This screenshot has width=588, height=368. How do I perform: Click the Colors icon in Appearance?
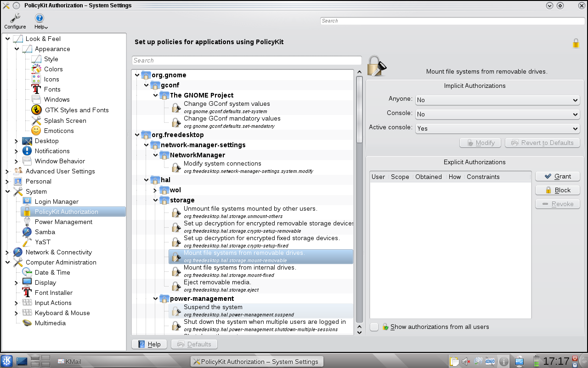tap(36, 69)
